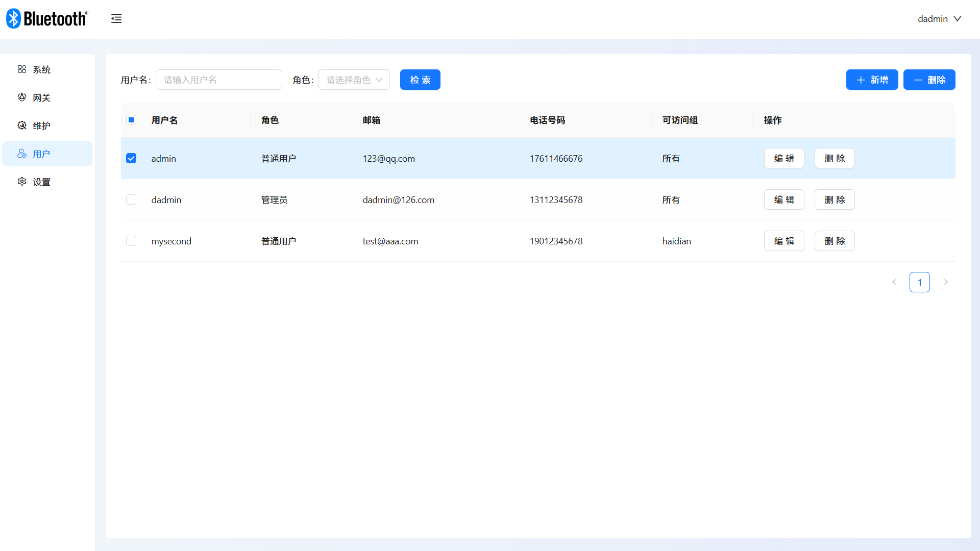Click the 维护 maintenance icon in sidebar
The width and height of the screenshot is (980, 551).
click(x=22, y=126)
